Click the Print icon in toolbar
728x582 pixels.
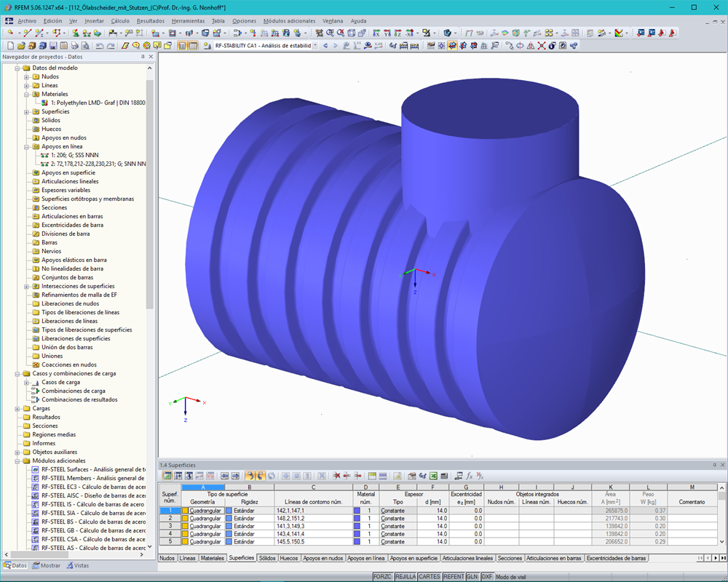coord(75,46)
